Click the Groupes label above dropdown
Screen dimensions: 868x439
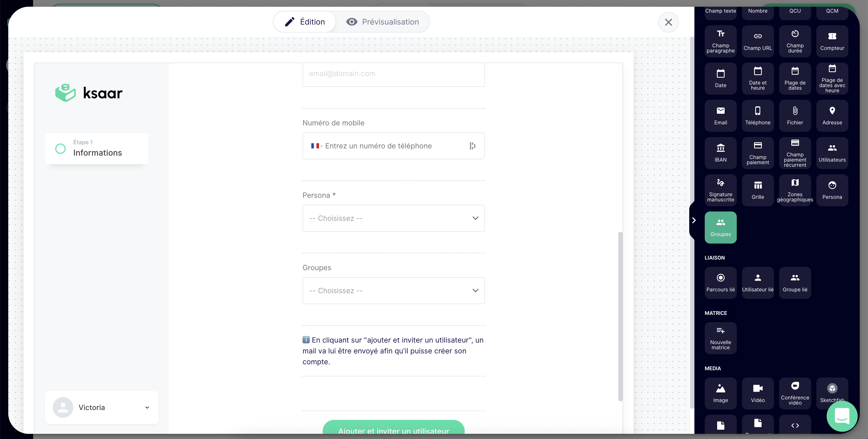tap(316, 268)
